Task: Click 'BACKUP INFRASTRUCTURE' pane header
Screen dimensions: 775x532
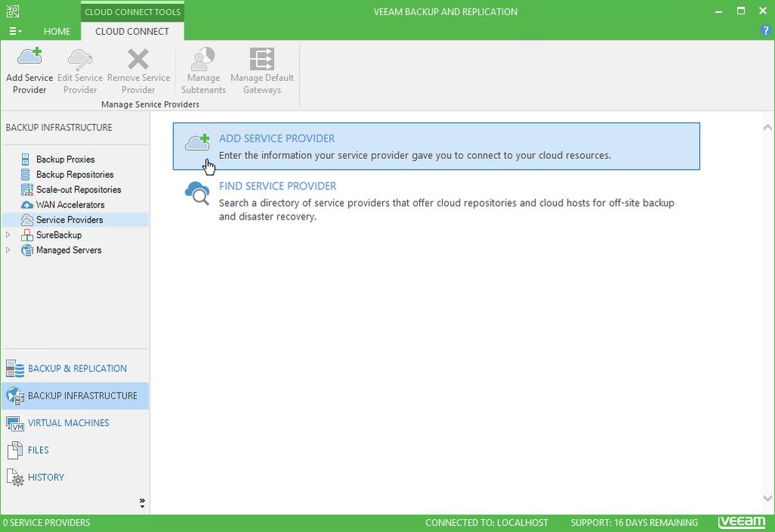Action: tap(59, 128)
